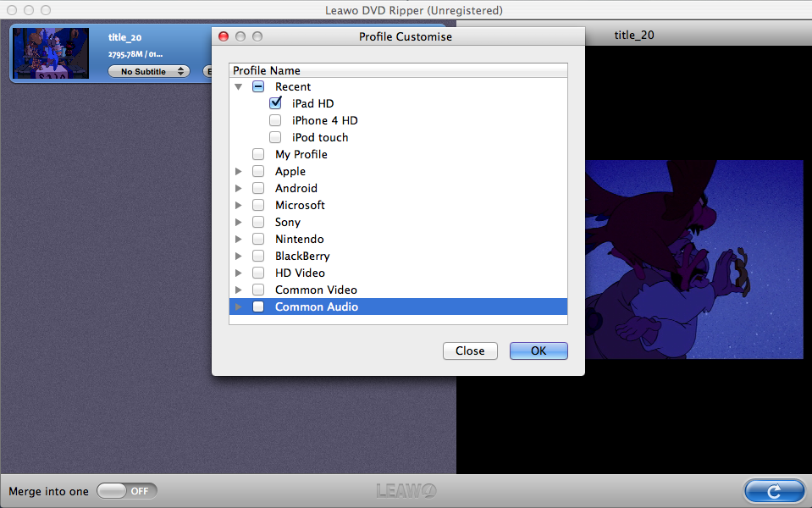Expand the Nintendo group
Image resolution: width=812 pixels, height=508 pixels.
pos(238,240)
